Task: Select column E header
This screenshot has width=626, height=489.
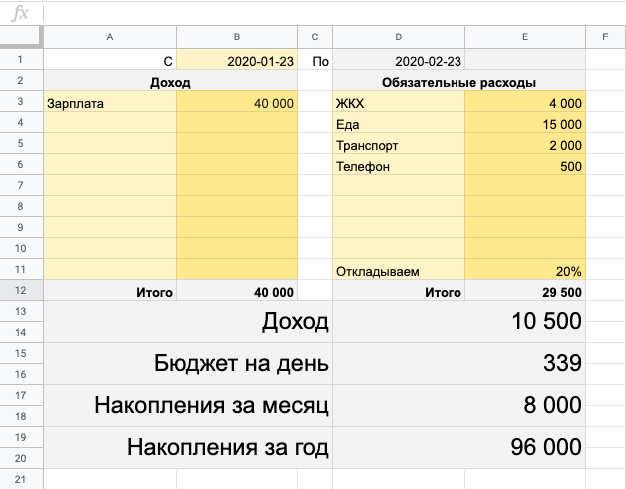Action: click(525, 38)
